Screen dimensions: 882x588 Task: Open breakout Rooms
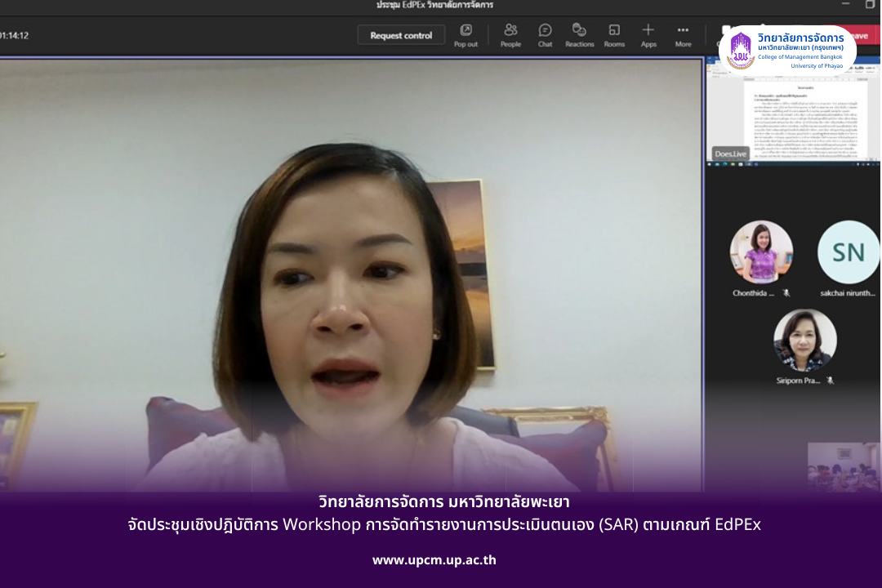(x=614, y=35)
